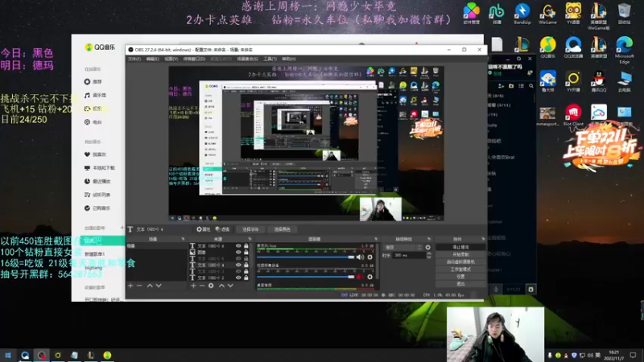Click the Start Recording button
The width and height of the screenshot is (644, 362).
(x=460, y=255)
